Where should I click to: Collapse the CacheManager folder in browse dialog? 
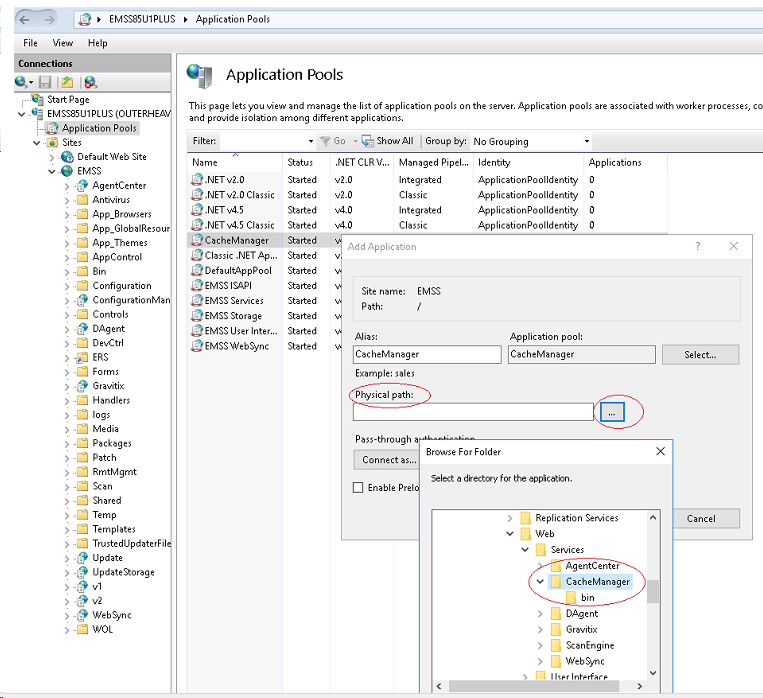[x=540, y=581]
